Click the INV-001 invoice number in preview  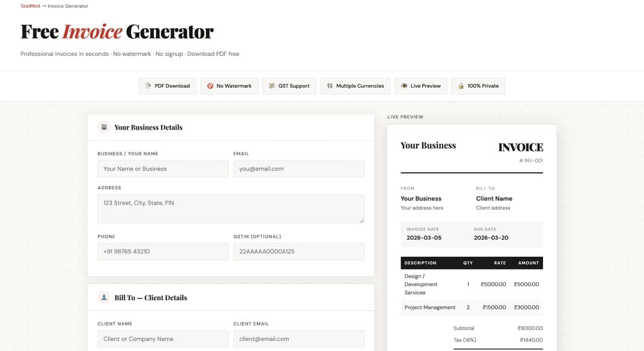click(x=531, y=160)
